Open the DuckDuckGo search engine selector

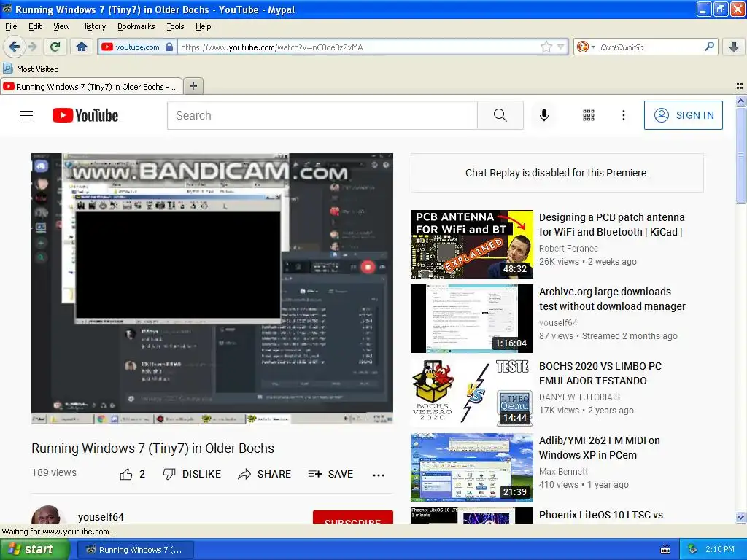click(586, 47)
